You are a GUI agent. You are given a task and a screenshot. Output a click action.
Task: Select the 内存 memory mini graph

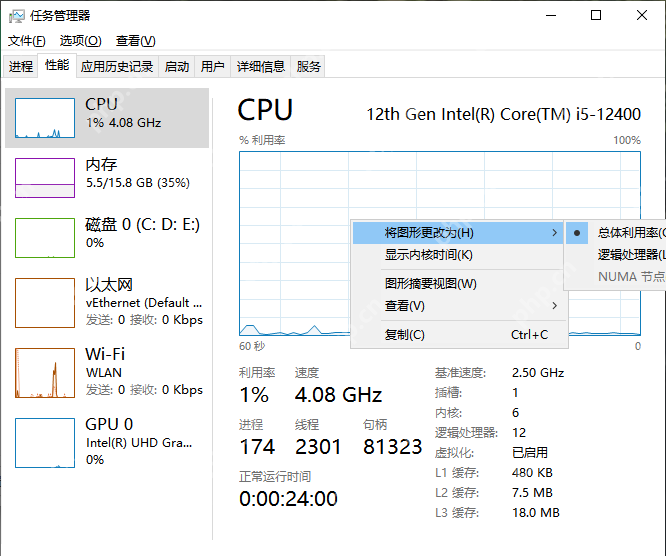[45, 178]
